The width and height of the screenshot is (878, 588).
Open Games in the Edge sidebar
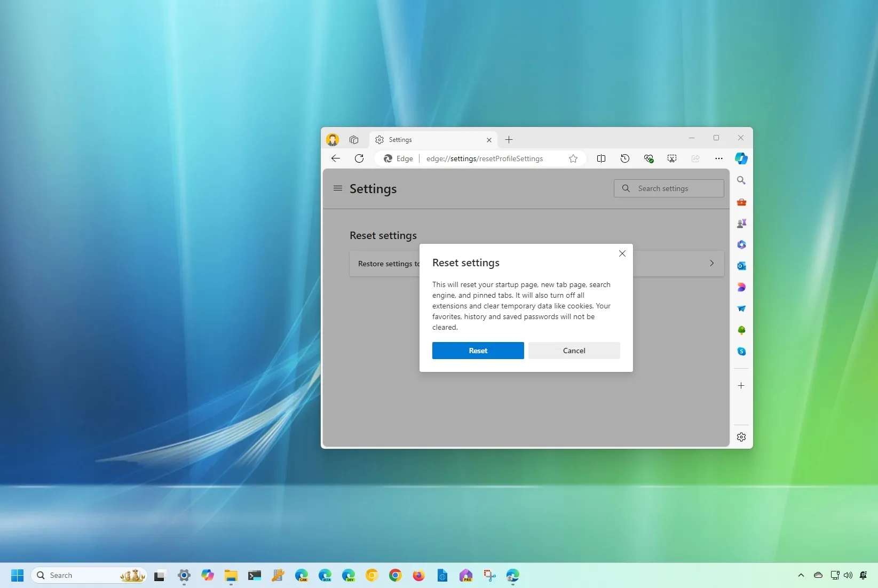point(741,223)
